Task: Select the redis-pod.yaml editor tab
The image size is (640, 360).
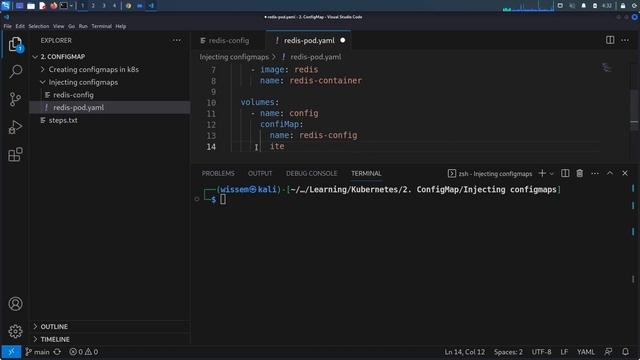Action: 309,40
